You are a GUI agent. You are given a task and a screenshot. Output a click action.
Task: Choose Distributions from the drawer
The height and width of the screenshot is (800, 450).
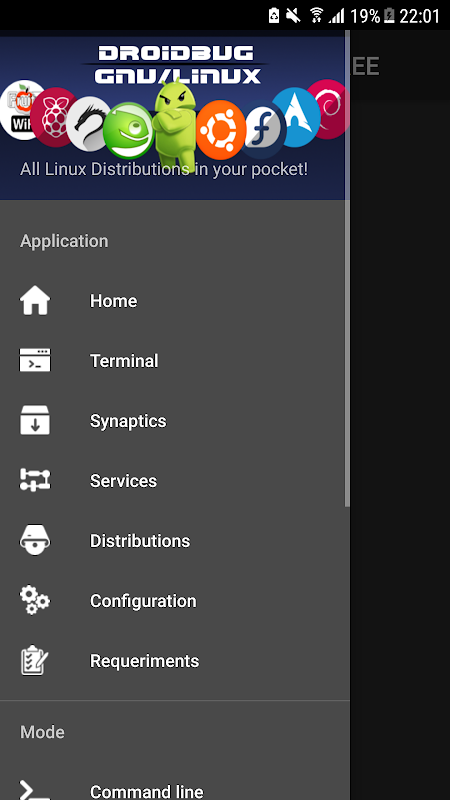[175, 541]
